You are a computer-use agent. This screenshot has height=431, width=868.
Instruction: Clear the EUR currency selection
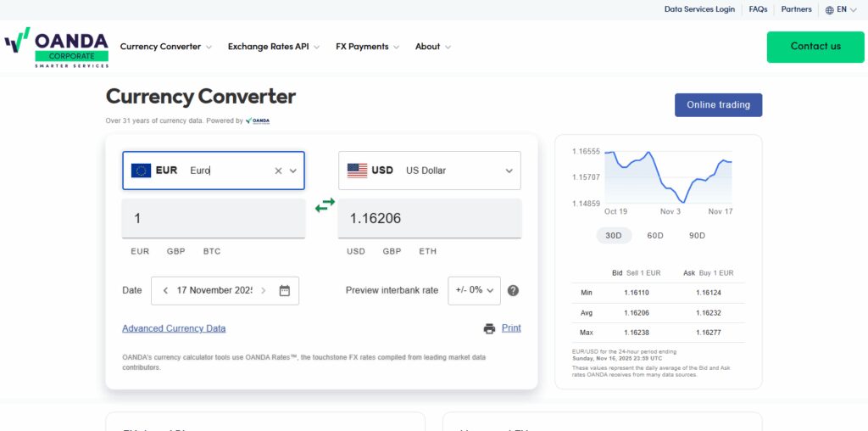(x=278, y=171)
